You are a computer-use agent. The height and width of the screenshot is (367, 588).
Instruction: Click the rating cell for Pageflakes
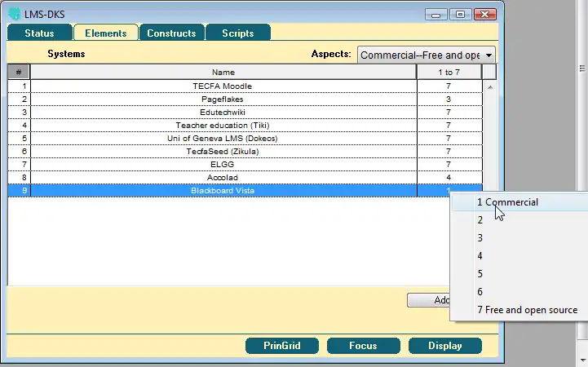tap(449, 99)
